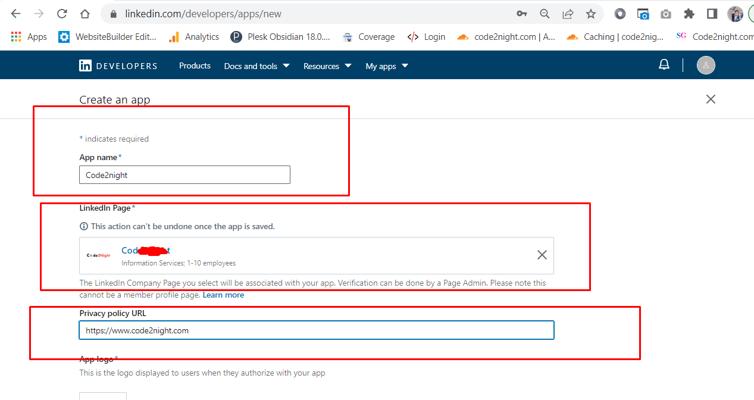Open the Chrome extensions puzzle icon
This screenshot has width=754, height=400.
689,14
